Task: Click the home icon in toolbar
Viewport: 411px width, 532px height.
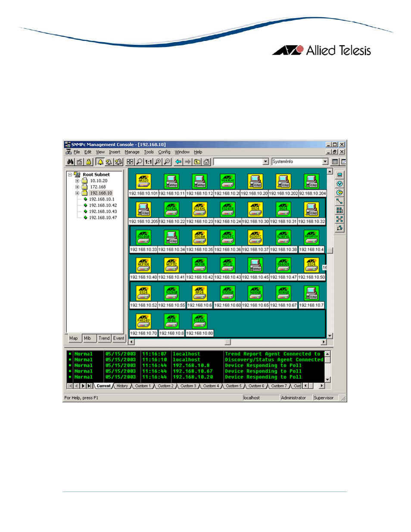Action: 207,162
